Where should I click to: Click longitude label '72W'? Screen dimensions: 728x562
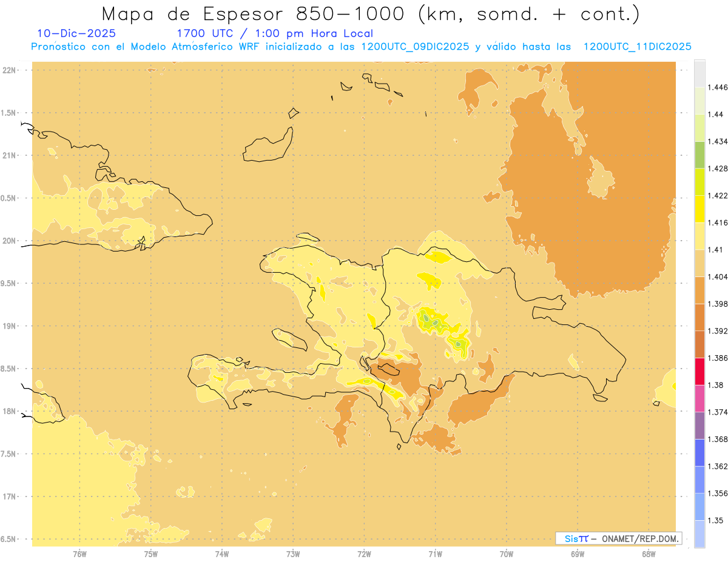point(364,554)
